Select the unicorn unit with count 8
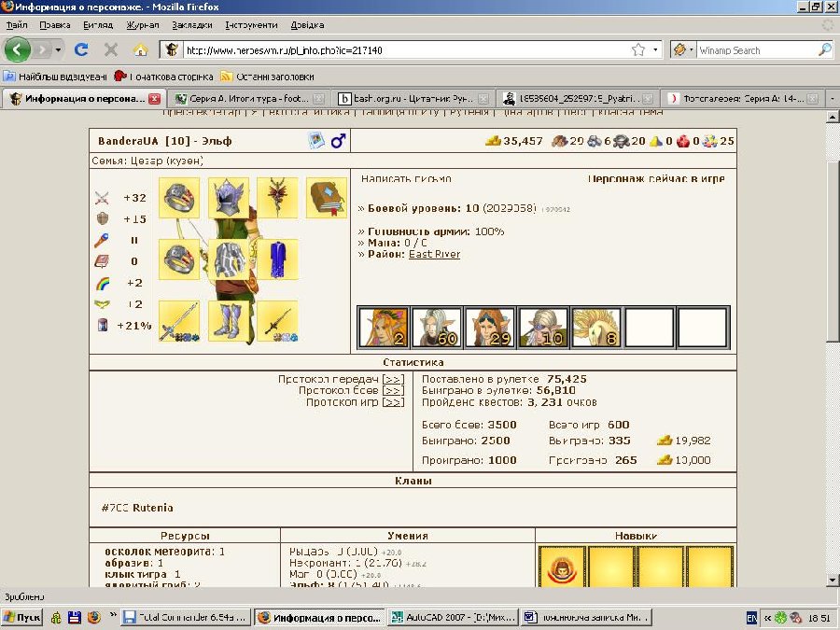Viewport: 840px width, 630px height. pyautogui.click(x=596, y=328)
